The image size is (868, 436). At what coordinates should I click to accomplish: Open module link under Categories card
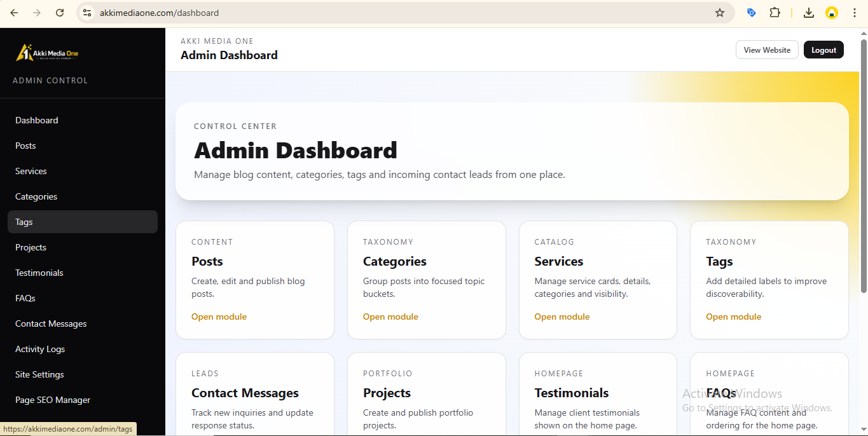click(x=390, y=316)
